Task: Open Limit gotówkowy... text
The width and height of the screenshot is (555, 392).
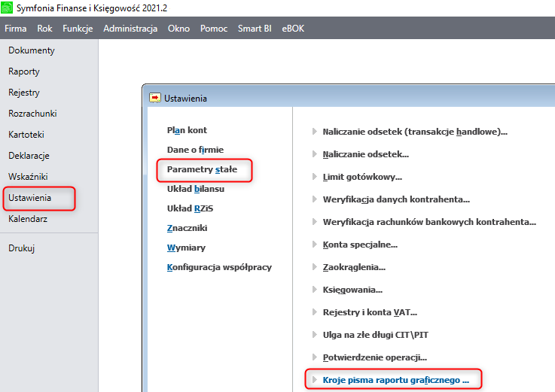Action: click(362, 177)
